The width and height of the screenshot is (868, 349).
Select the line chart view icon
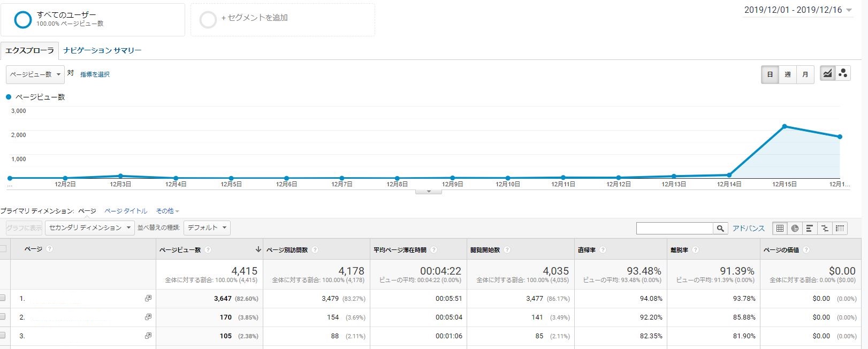point(827,74)
